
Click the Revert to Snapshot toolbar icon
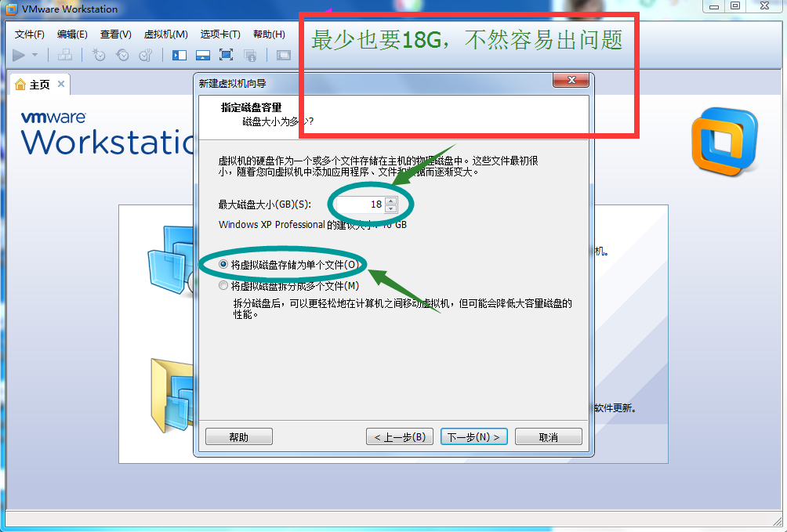122,55
